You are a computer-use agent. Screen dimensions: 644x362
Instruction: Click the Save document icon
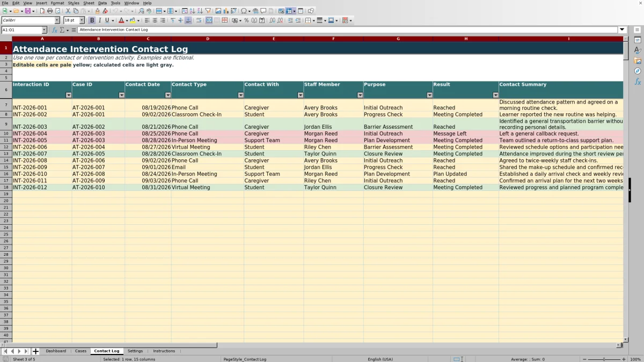pos(27,11)
